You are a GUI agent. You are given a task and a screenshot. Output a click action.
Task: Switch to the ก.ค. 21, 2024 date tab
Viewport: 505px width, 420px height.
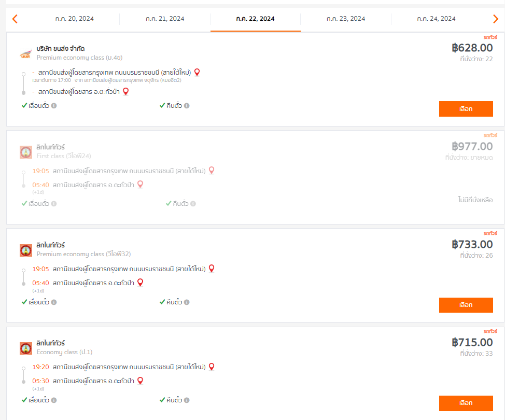click(x=165, y=19)
